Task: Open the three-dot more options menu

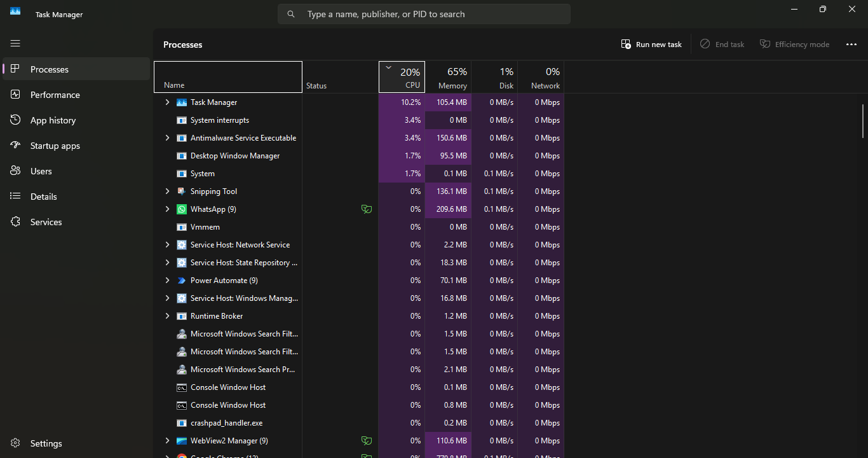Action: pos(851,45)
